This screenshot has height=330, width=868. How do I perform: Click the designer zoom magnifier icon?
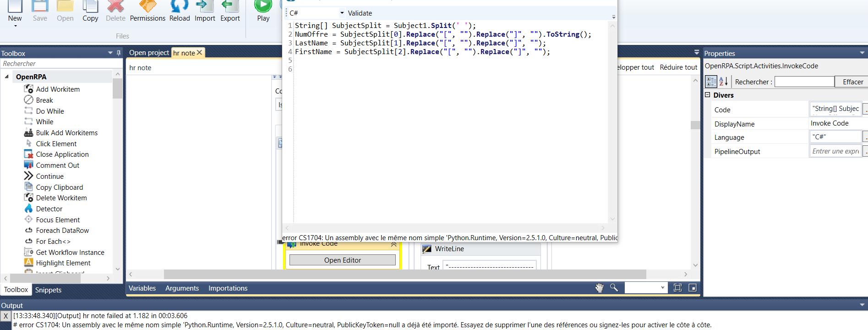[x=614, y=288]
